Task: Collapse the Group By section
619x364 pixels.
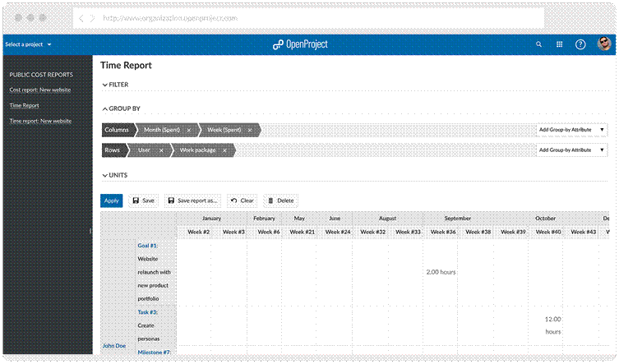Action: (x=121, y=108)
